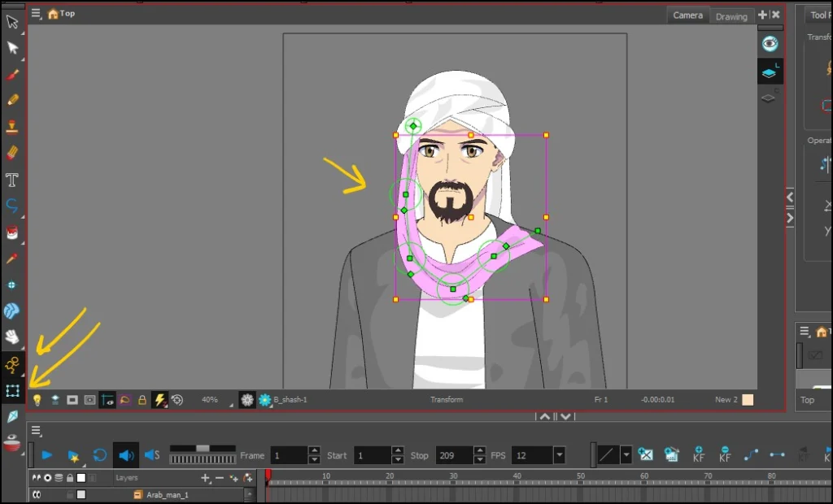
Task: Open the ease type dropdown in the timeline toolbar
Action: (x=626, y=455)
